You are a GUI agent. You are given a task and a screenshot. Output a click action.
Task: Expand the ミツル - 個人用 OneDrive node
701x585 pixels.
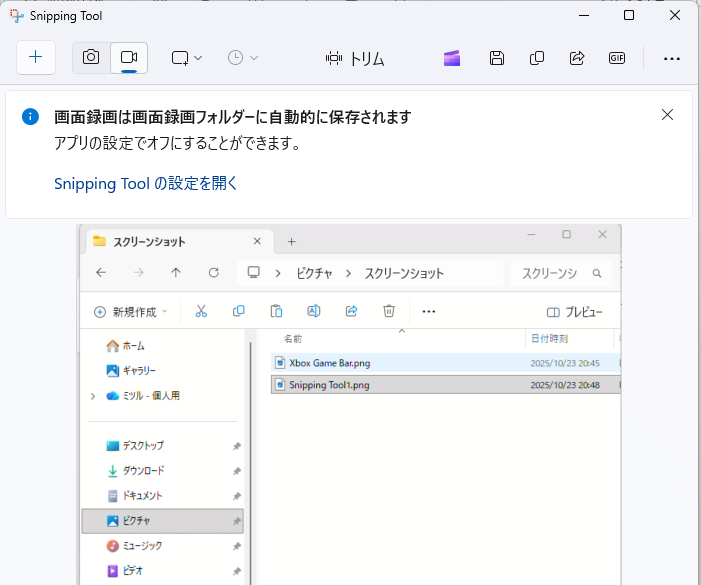[x=93, y=396]
